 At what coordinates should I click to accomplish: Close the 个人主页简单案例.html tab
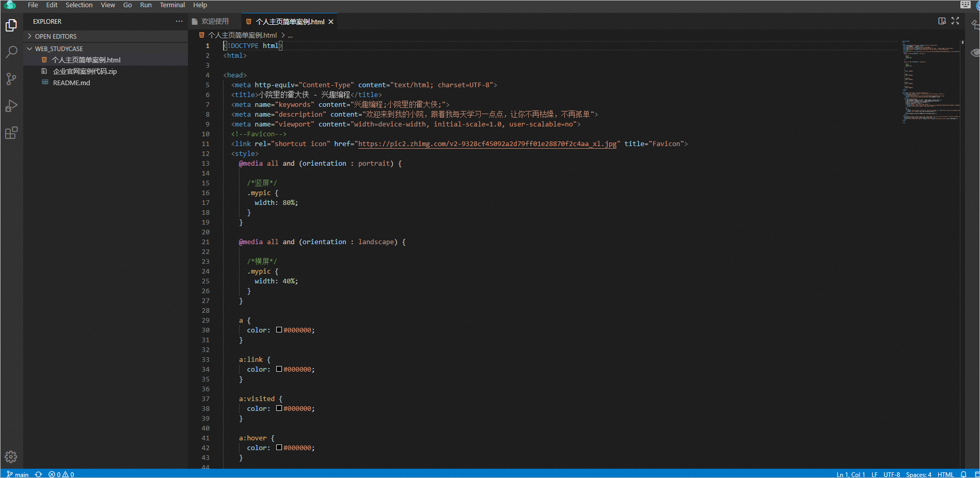click(331, 22)
